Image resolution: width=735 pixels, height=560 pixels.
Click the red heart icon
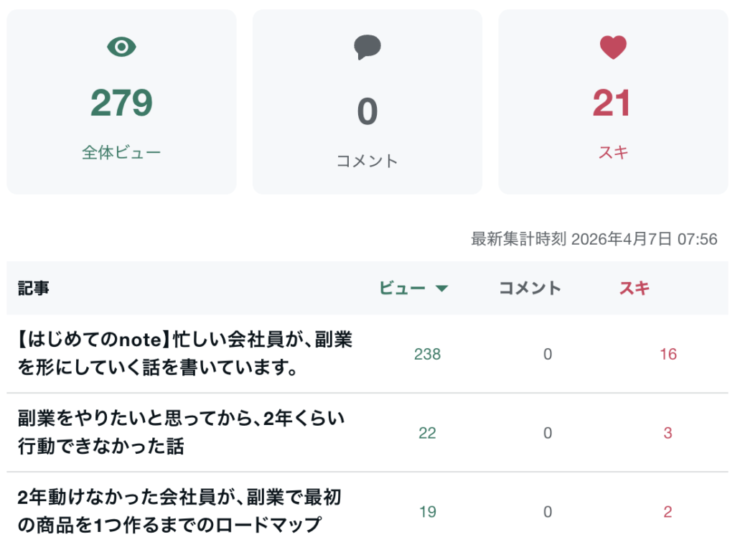point(613,47)
